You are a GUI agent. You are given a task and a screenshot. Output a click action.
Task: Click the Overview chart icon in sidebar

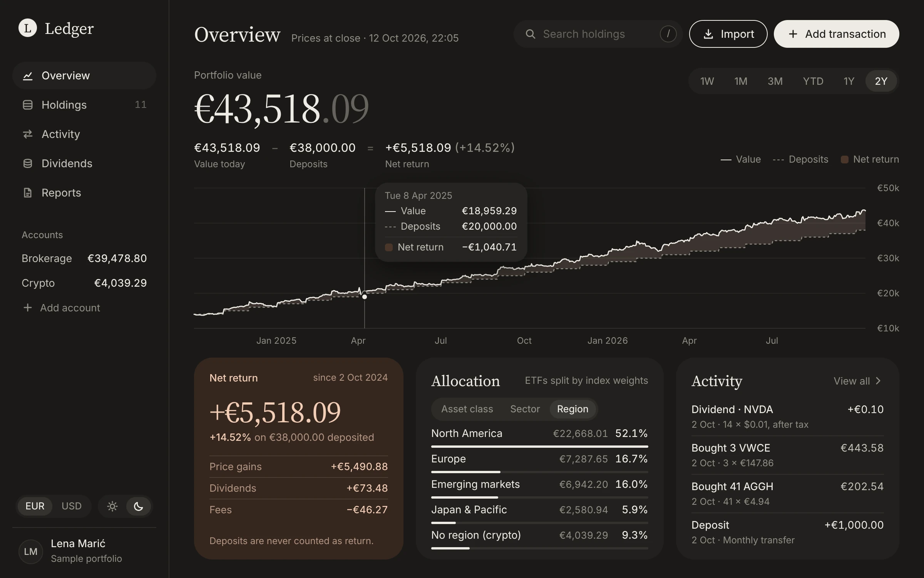click(x=28, y=76)
